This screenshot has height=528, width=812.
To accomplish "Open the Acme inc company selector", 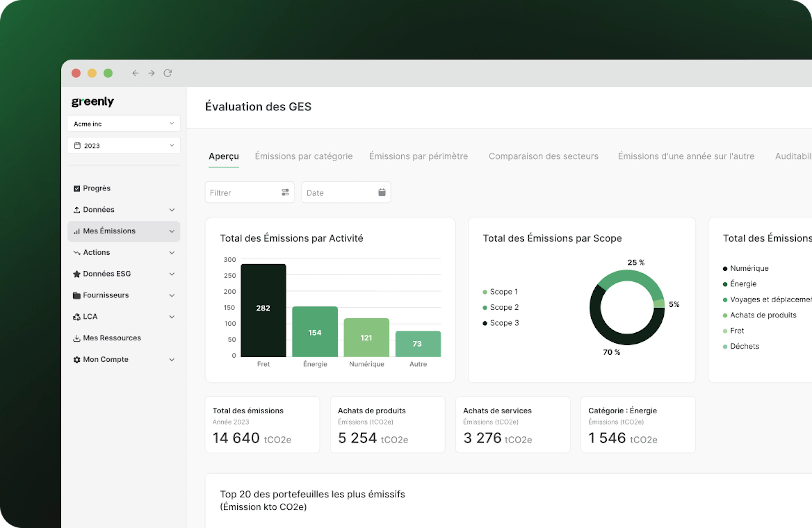I will coord(123,123).
